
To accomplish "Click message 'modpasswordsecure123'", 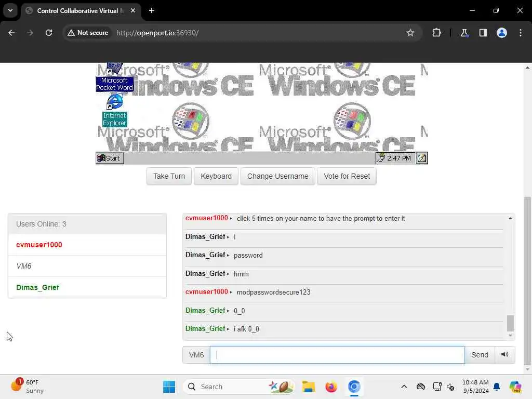I will pos(273,292).
